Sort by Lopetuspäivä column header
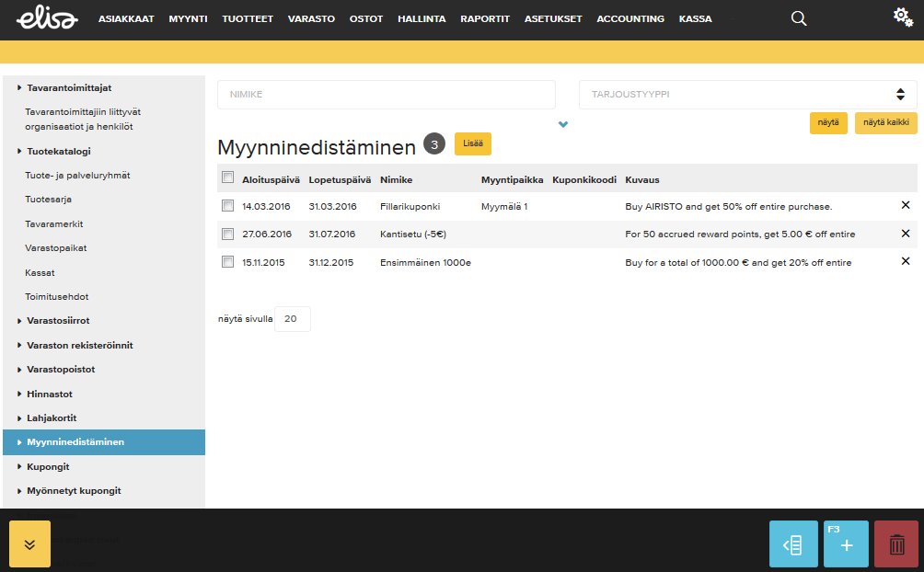Image resolution: width=924 pixels, height=572 pixels. click(340, 179)
